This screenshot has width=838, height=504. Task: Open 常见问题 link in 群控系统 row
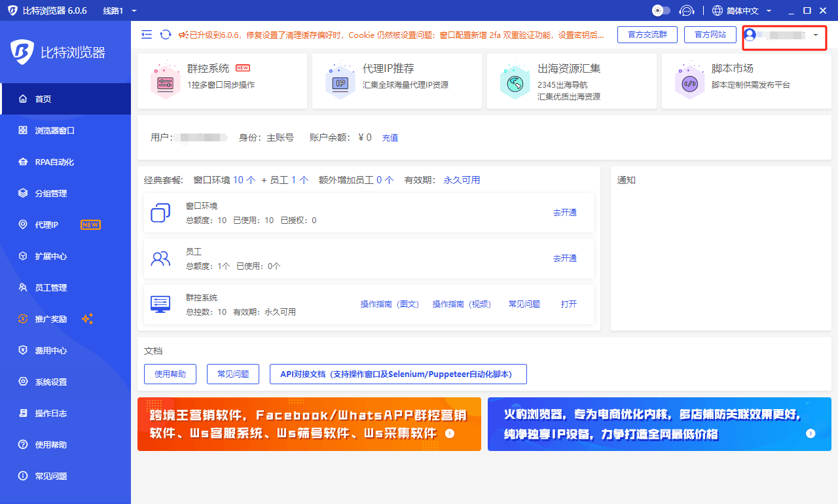click(524, 304)
